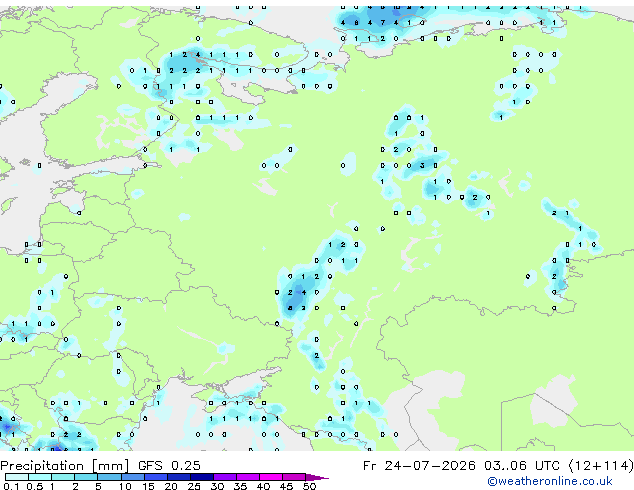Click the 'Fr 24-07-2026' date text
This screenshot has height=490, width=634.
[x=419, y=466]
